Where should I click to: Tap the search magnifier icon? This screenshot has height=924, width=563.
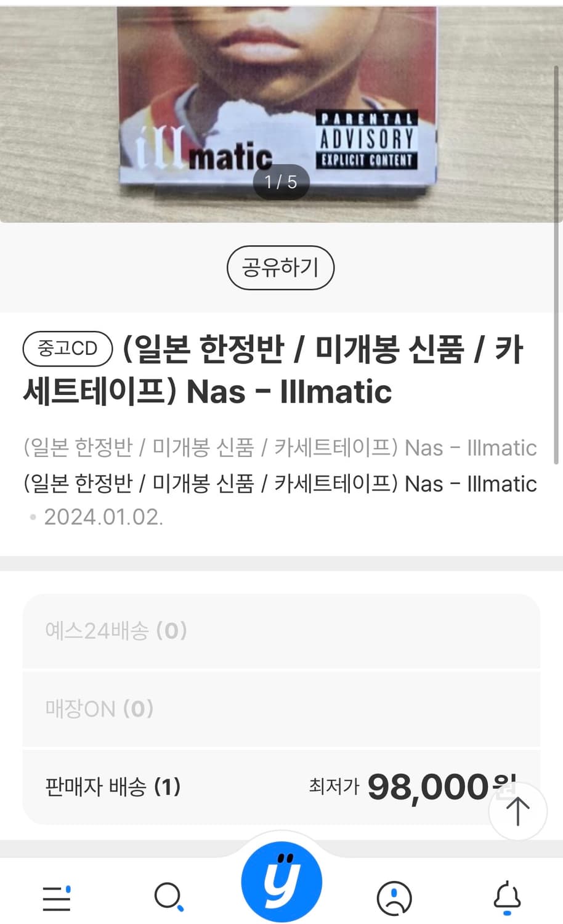click(168, 897)
